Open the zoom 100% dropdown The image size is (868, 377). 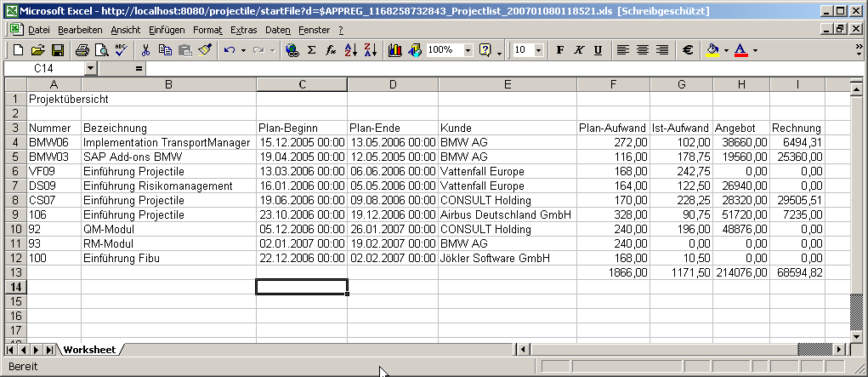[468, 50]
